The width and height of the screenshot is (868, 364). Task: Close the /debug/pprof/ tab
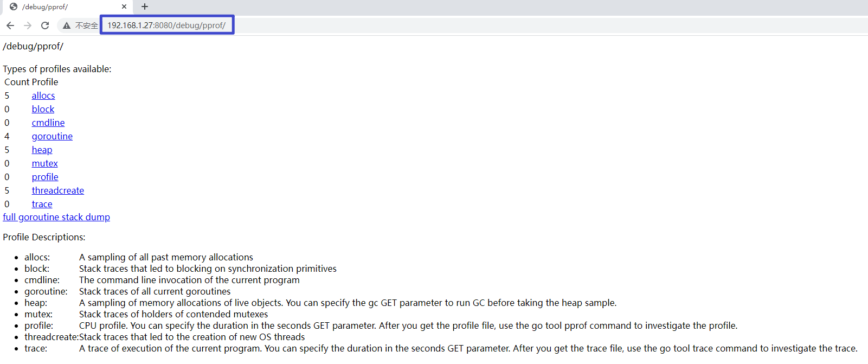[124, 7]
